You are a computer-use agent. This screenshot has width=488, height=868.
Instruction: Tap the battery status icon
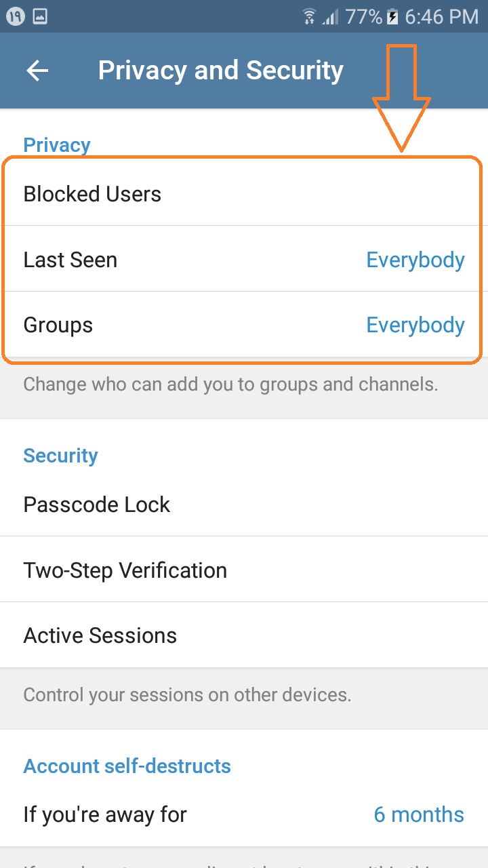[392, 16]
